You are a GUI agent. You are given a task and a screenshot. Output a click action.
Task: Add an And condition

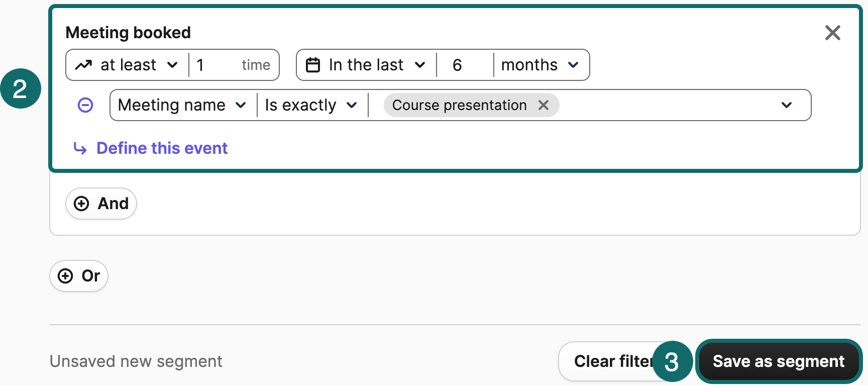[x=101, y=204]
